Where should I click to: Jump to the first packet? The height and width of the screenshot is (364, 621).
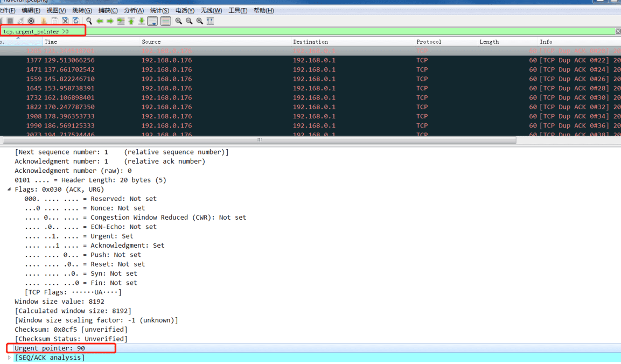(x=131, y=21)
